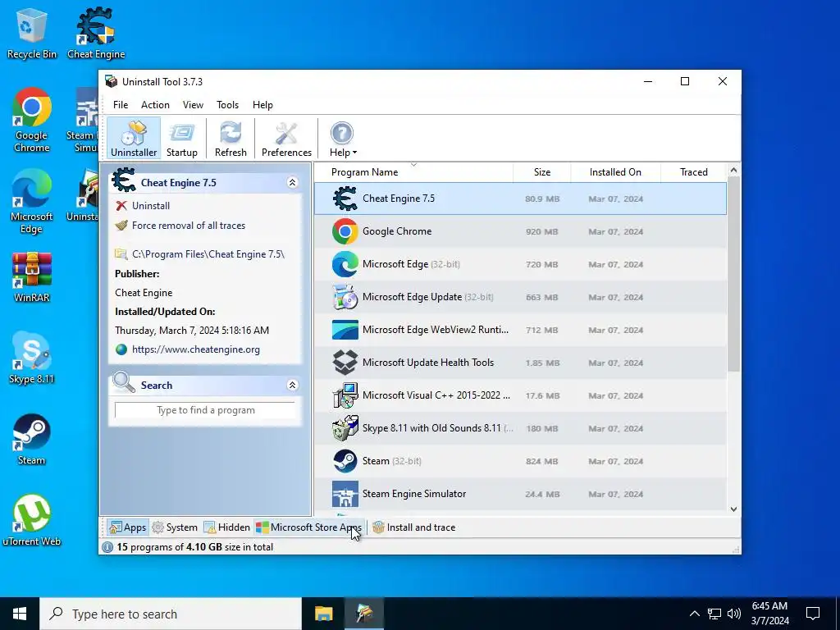Open the notification center icon
The height and width of the screenshot is (630, 840).
tap(813, 614)
